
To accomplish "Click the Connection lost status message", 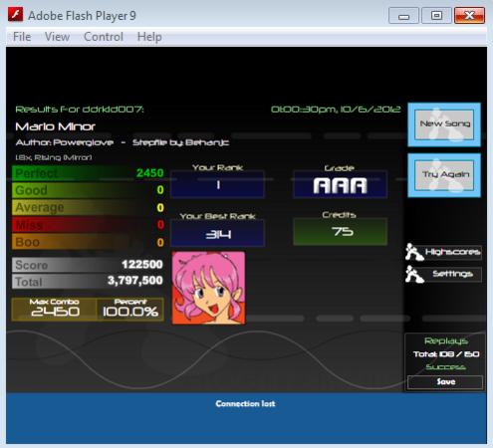I will coord(245,403).
